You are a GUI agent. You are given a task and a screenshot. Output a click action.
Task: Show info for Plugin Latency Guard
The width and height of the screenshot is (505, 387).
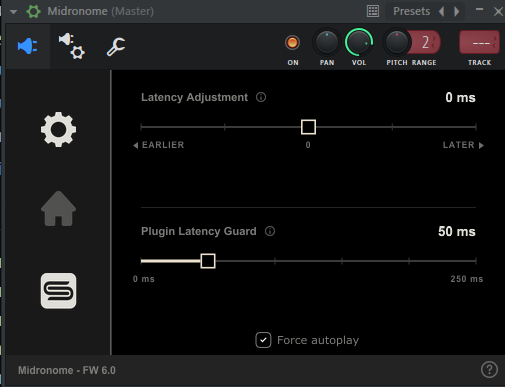coord(270,231)
